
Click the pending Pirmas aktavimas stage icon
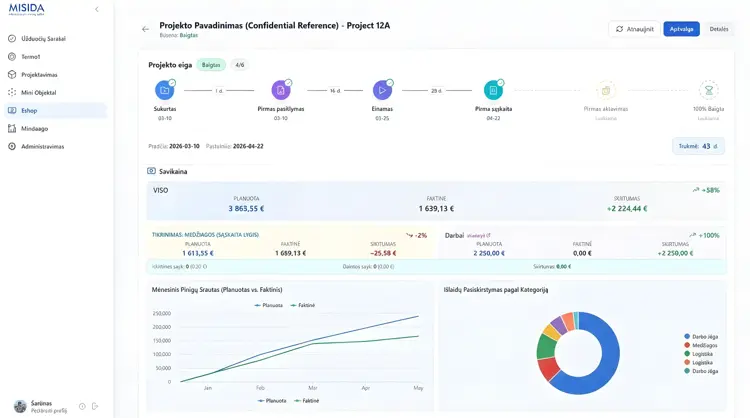[606, 90]
